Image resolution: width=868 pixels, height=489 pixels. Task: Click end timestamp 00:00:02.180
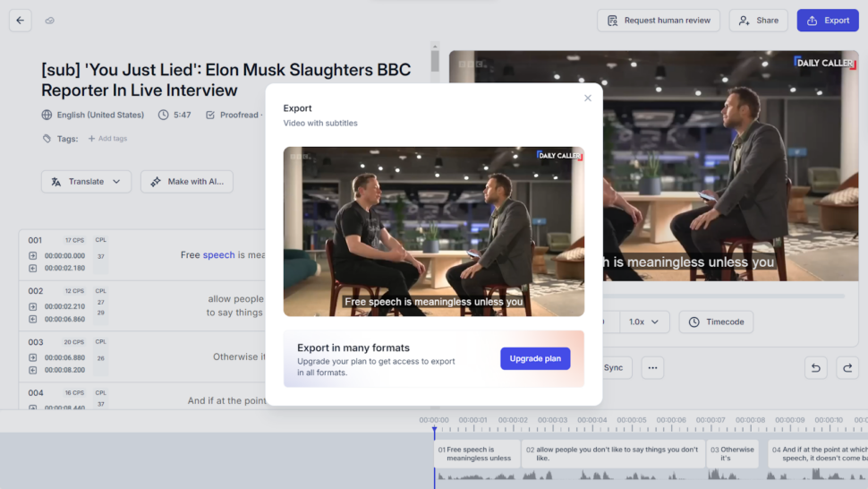tap(64, 268)
